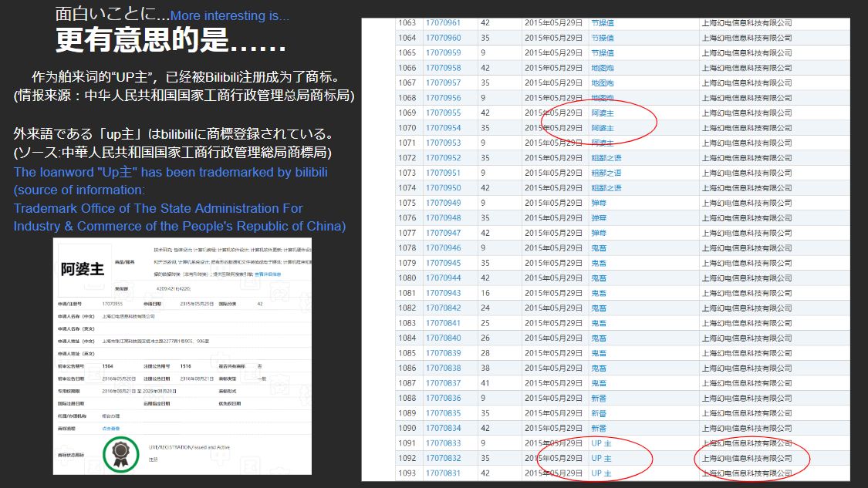Click 地图炮 trademark name in row 1066

point(603,68)
